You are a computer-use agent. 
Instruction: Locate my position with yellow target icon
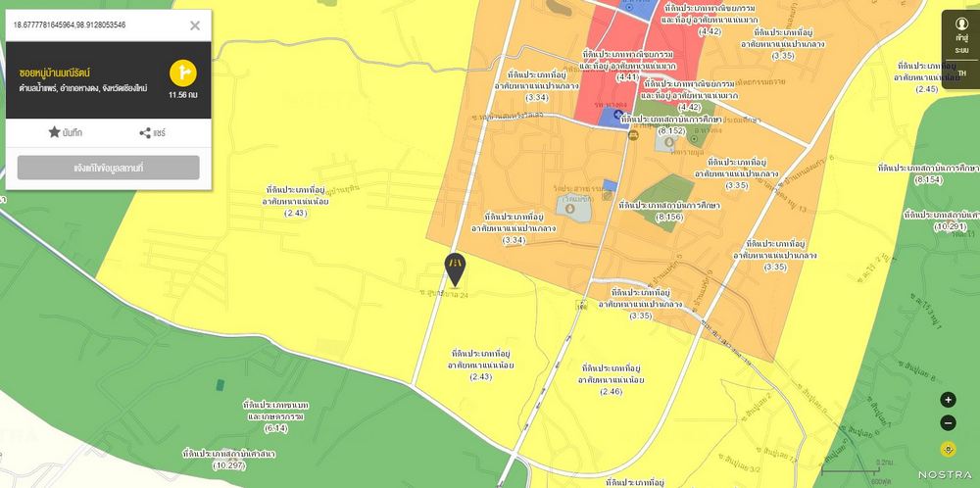point(948,450)
